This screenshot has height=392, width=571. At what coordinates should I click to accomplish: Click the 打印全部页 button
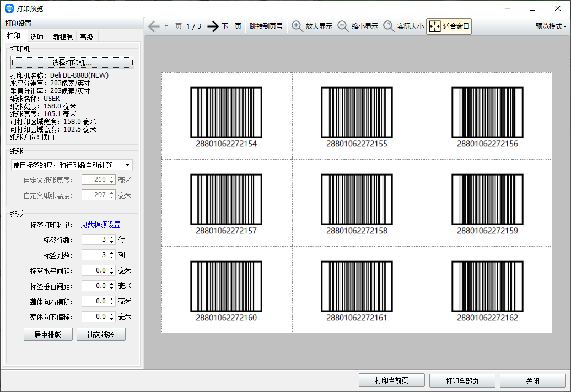click(x=462, y=380)
